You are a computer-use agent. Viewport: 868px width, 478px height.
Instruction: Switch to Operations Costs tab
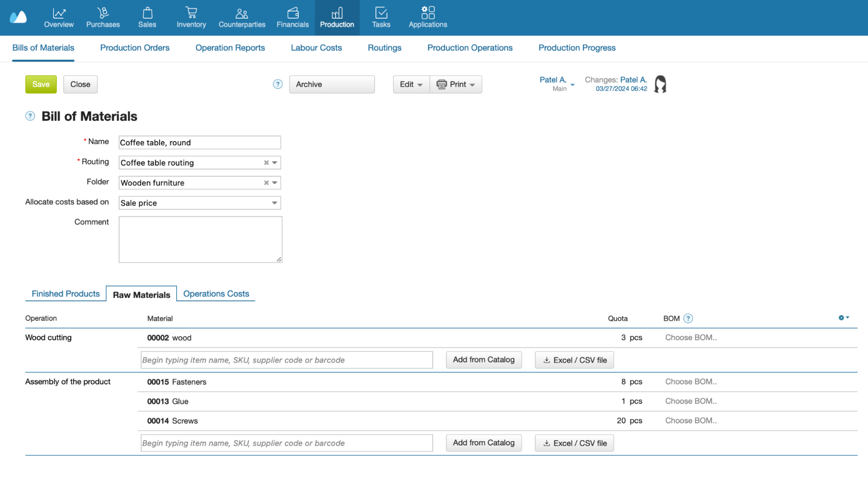point(216,294)
